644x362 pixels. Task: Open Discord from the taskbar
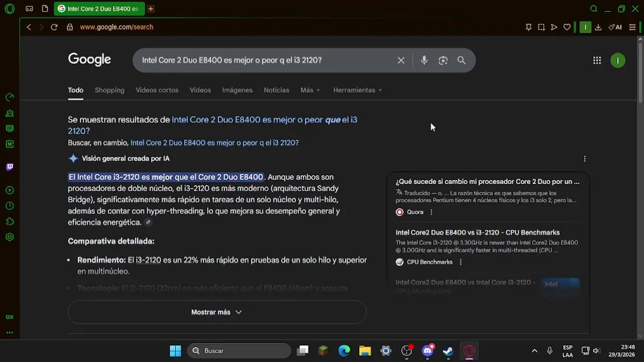pos(428,351)
